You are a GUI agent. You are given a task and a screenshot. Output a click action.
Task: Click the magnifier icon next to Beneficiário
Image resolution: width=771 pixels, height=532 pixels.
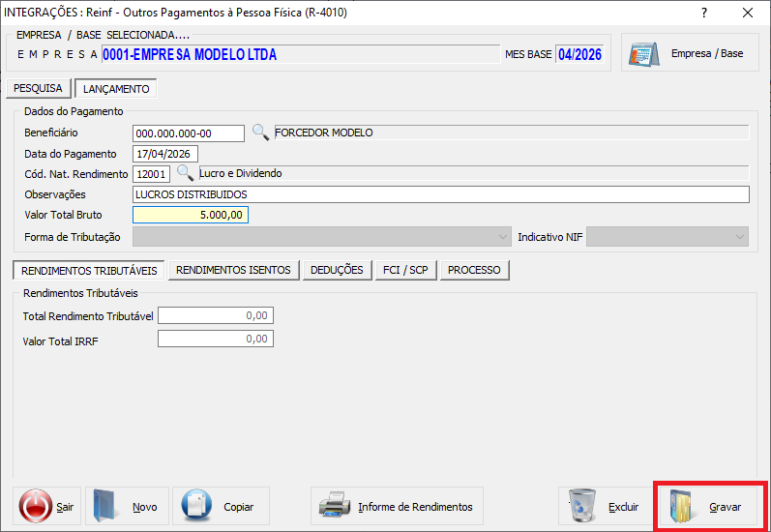click(x=260, y=133)
